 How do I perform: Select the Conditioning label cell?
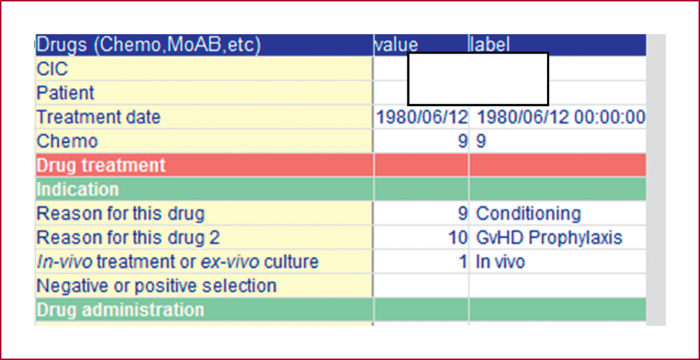coord(558,213)
